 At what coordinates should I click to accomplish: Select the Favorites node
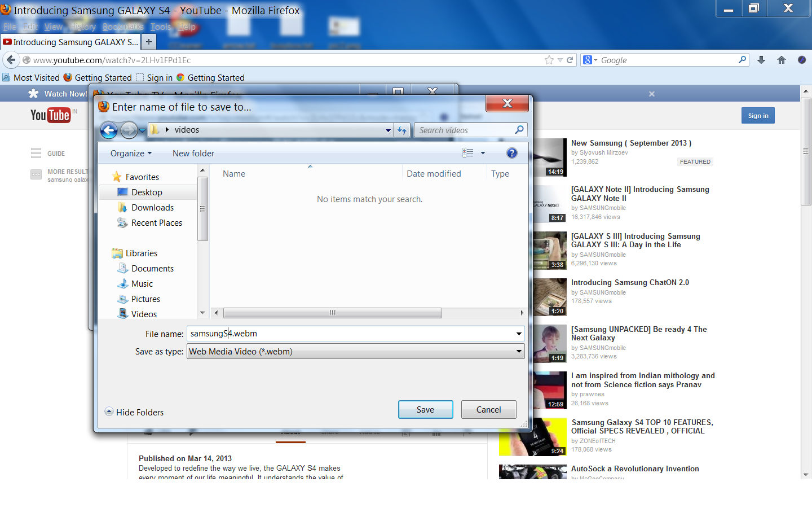[142, 177]
